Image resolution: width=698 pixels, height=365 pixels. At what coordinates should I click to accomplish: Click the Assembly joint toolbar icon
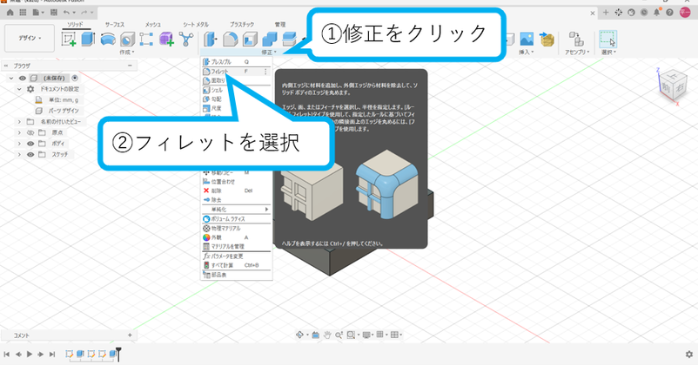[x=576, y=39]
